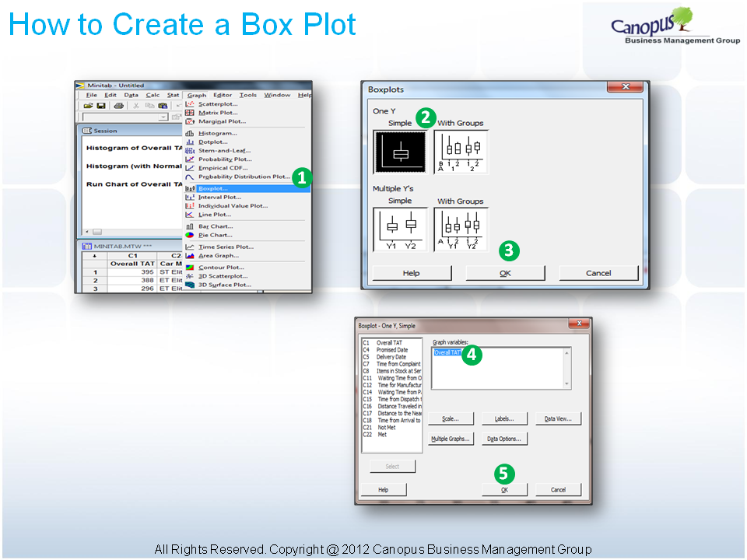Click the Data Options... button
This screenshot has width=747, height=560.
(504, 439)
